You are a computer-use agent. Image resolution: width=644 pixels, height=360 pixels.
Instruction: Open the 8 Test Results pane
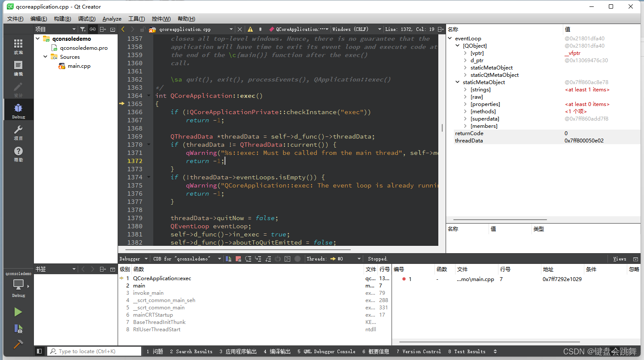click(x=467, y=351)
